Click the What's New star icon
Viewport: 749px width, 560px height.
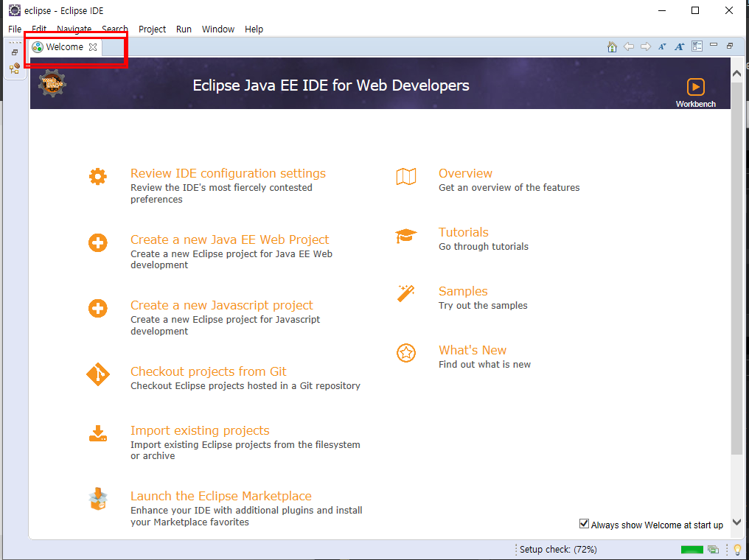406,353
